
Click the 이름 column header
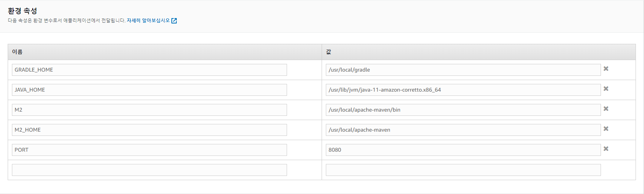coord(17,52)
